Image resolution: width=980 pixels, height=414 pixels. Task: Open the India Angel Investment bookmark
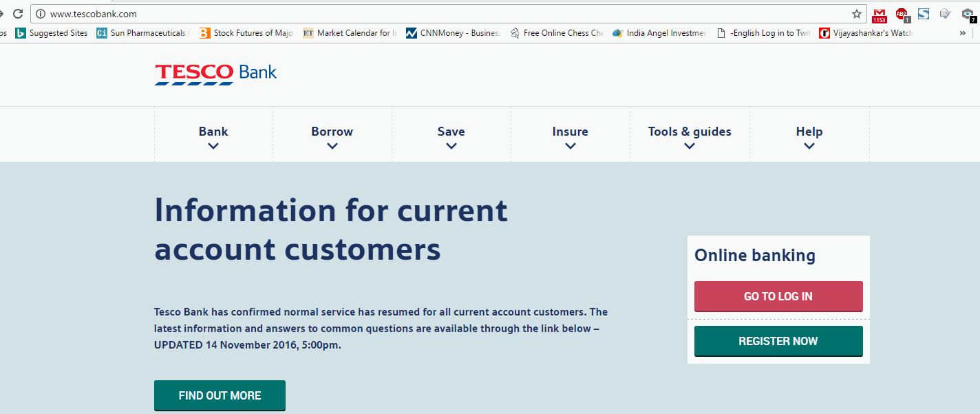click(x=659, y=32)
